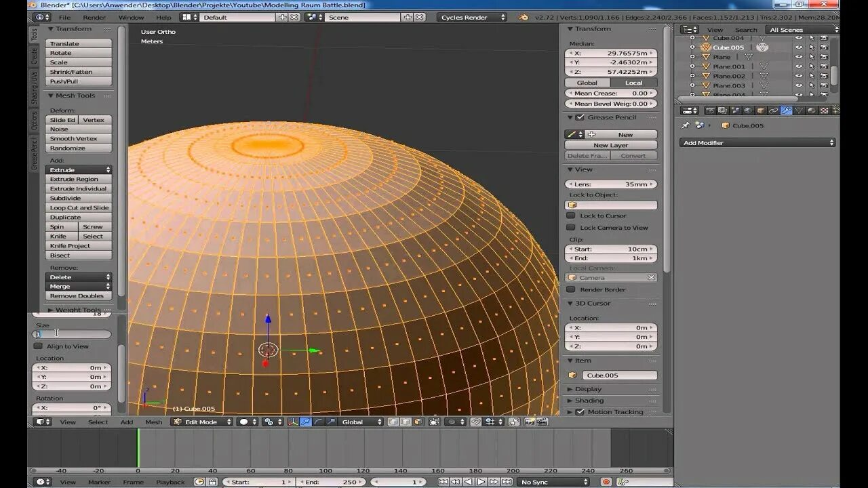Image resolution: width=868 pixels, height=488 pixels.
Task: Open the File menu
Action: click(64, 17)
